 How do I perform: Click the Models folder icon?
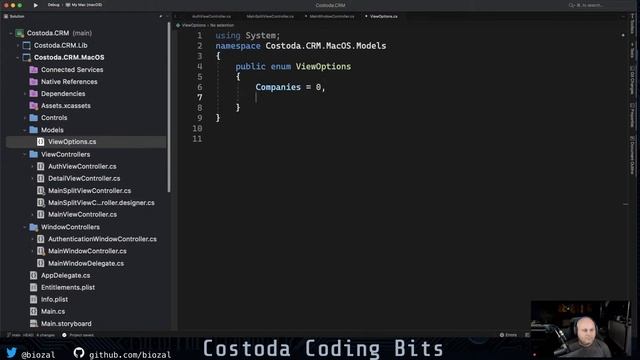34,130
